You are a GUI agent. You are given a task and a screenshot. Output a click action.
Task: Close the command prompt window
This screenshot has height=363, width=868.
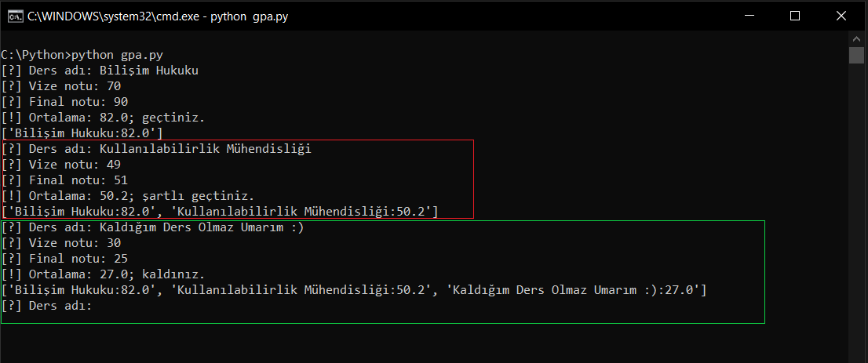point(841,16)
